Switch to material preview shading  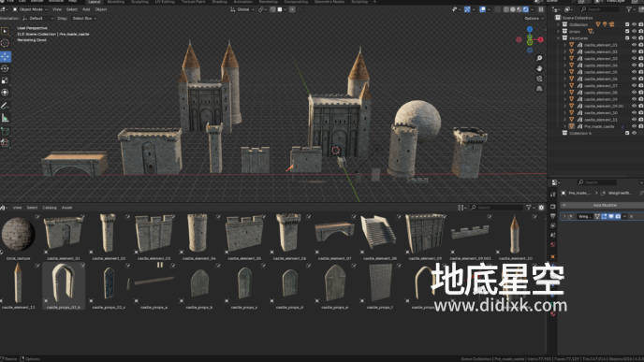click(x=520, y=9)
